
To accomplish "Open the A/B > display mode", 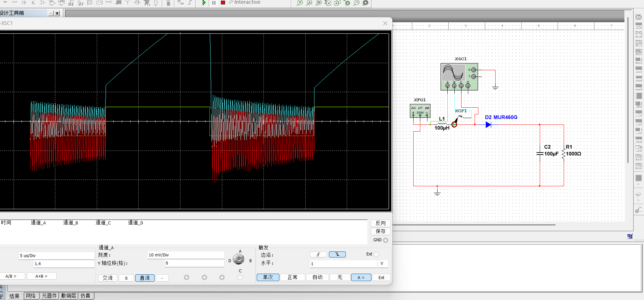I will pos(11,276).
